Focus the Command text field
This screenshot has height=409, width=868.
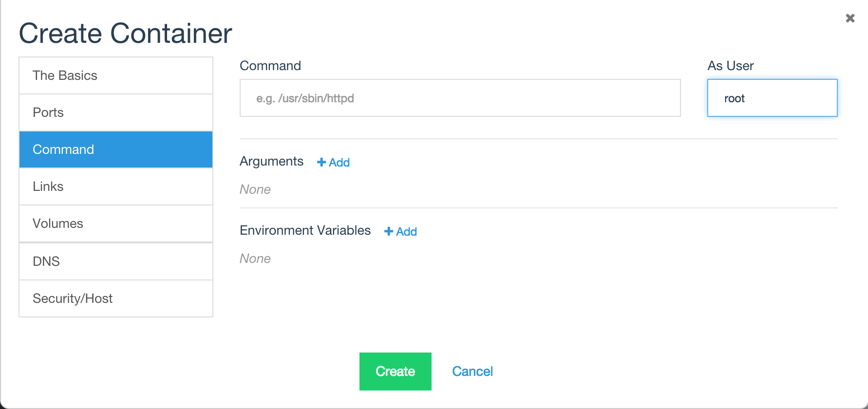coord(460,98)
